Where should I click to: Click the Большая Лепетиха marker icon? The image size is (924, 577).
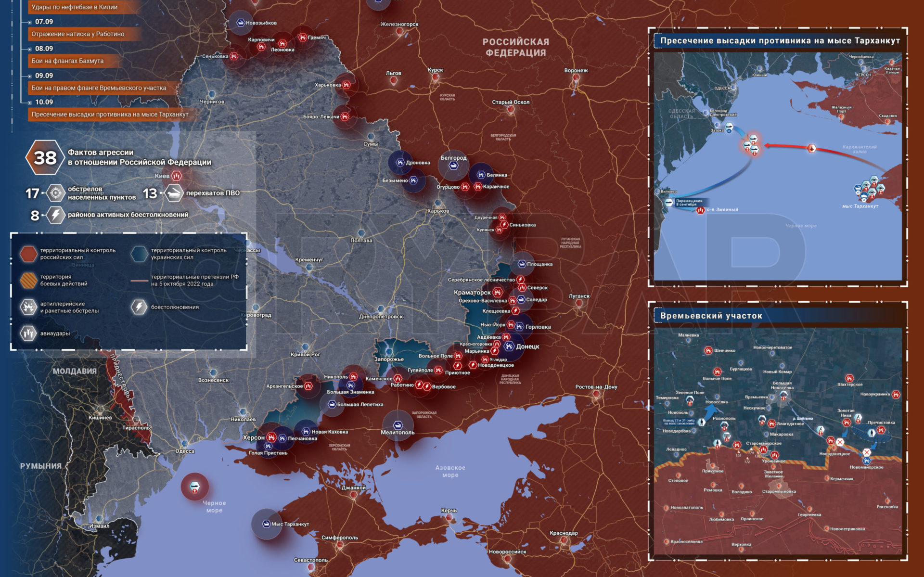pyautogui.click(x=332, y=404)
